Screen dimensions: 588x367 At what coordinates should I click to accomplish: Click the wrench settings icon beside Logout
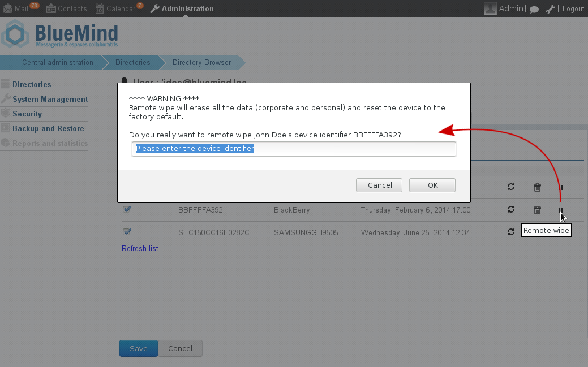coord(550,9)
